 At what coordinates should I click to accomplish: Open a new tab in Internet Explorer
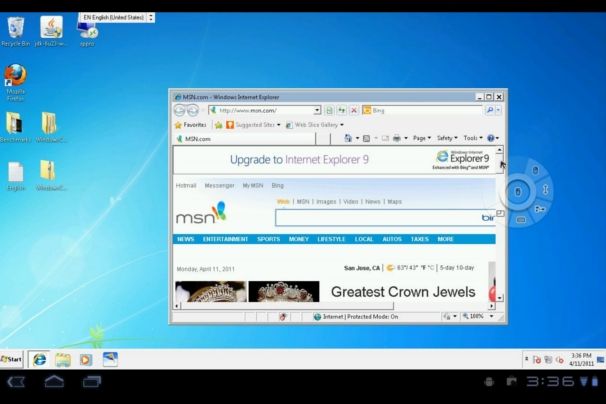[x=323, y=139]
